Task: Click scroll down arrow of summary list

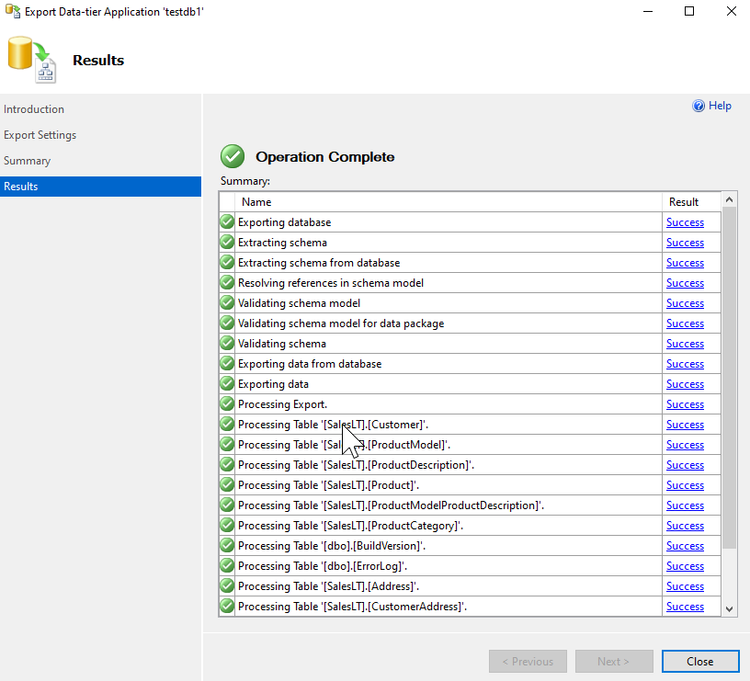Action: (x=729, y=609)
